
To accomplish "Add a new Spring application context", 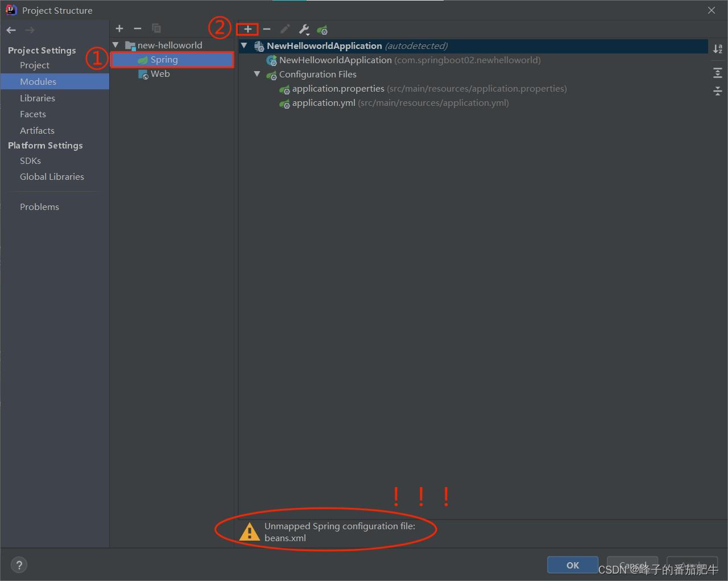I will point(248,29).
